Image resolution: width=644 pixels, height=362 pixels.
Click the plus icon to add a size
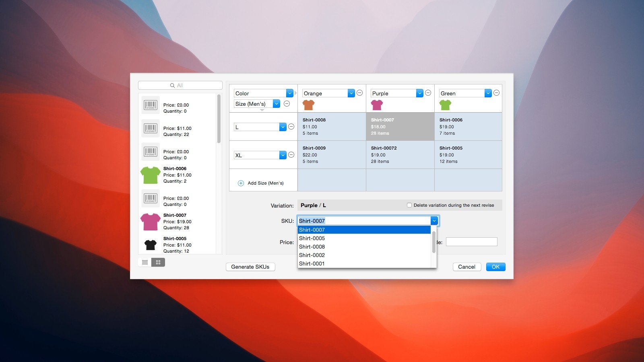pos(241,183)
